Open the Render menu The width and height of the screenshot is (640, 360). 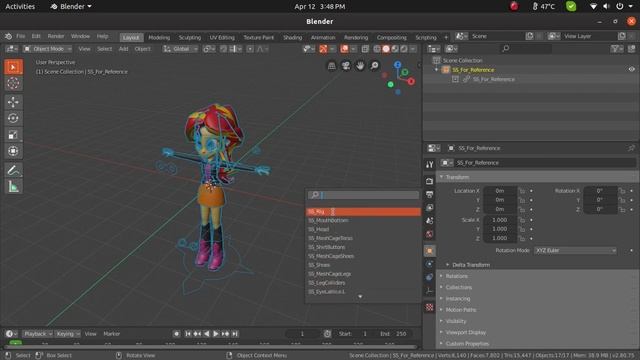point(56,36)
